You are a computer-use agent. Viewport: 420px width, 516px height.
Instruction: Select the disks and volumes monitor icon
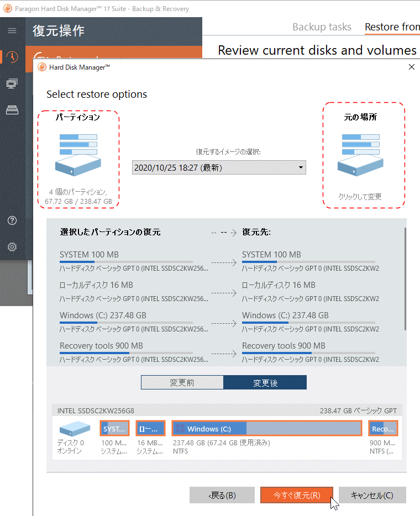point(12,83)
